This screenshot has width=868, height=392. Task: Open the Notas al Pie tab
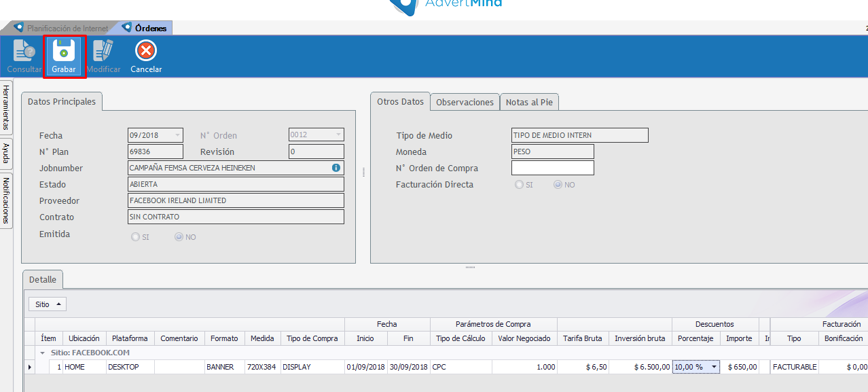pos(529,103)
